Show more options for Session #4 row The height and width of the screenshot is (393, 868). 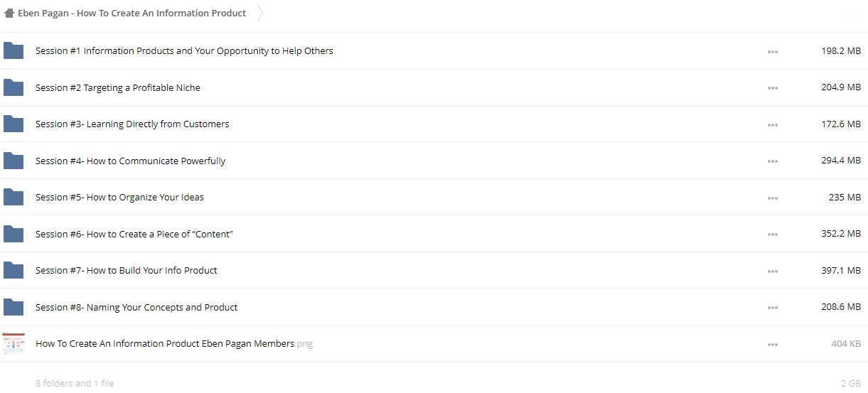tap(773, 161)
